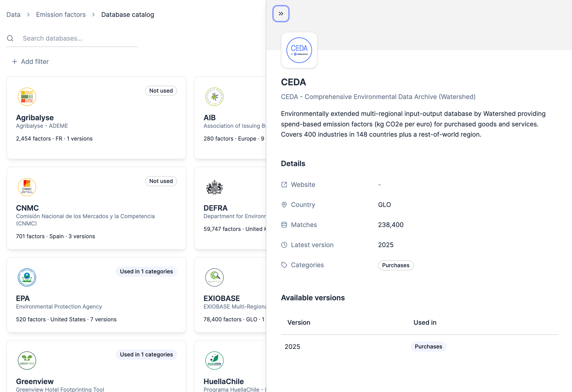Click the HuellaChile logo icon

(214, 360)
